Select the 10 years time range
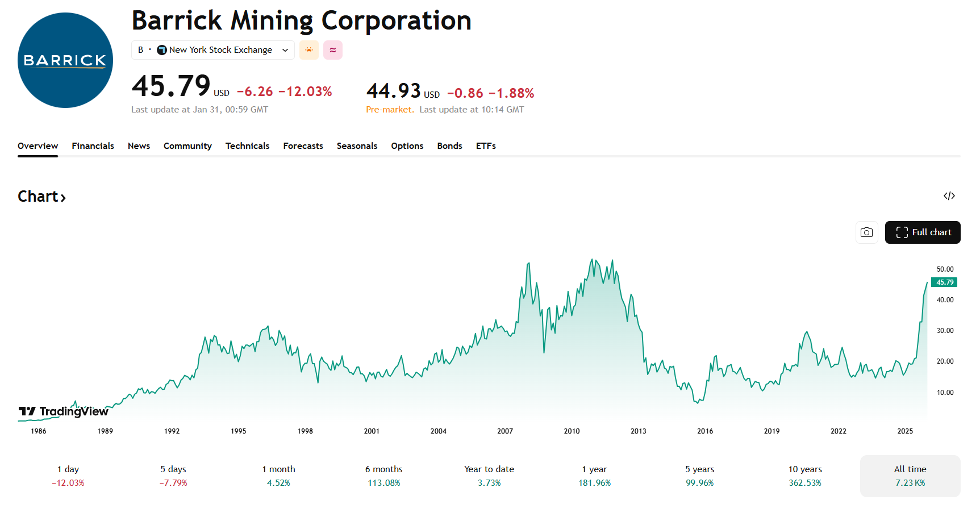980x508 pixels. [x=805, y=476]
